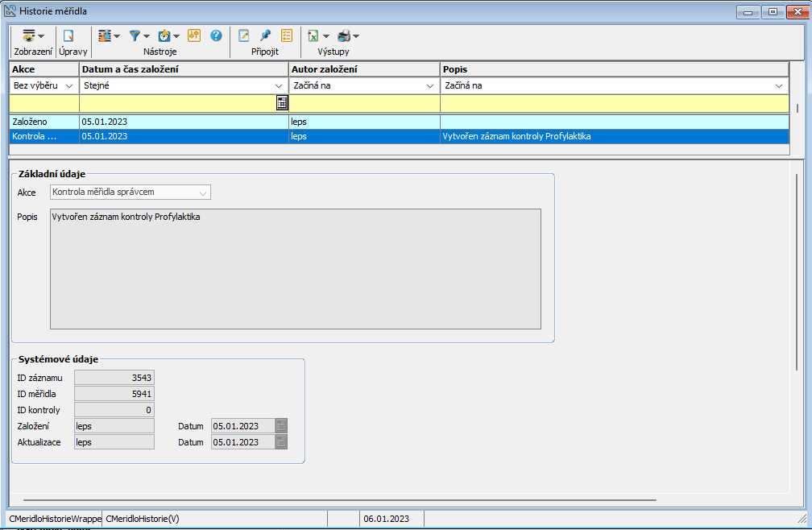Click the Úpravy edit document icon

click(x=68, y=36)
